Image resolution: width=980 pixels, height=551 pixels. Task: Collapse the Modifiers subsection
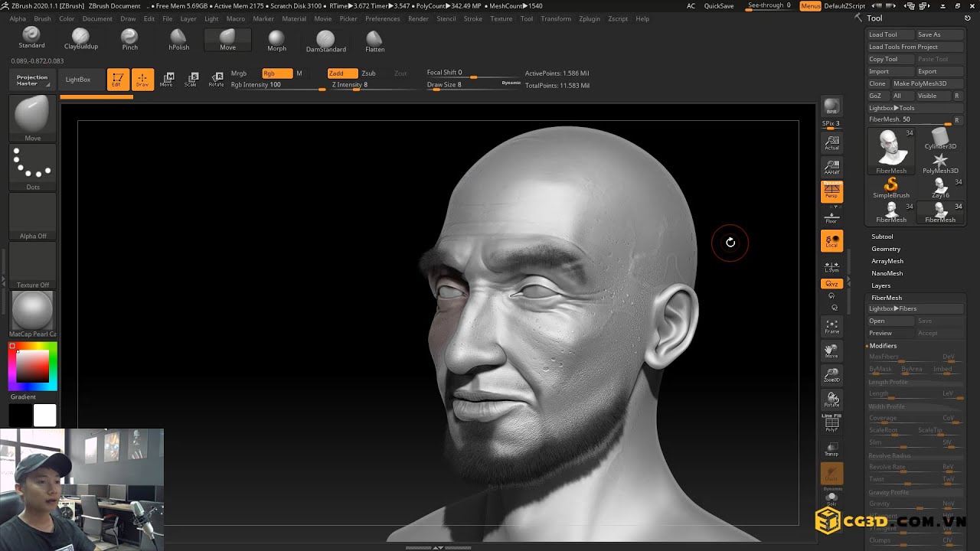[x=883, y=346]
